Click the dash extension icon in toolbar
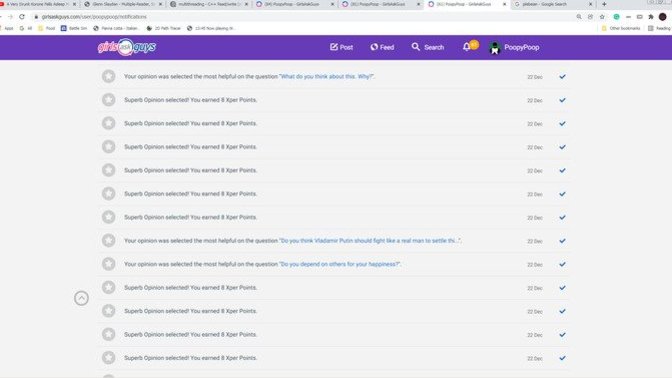The image size is (672, 378). pyautogui.click(x=628, y=17)
